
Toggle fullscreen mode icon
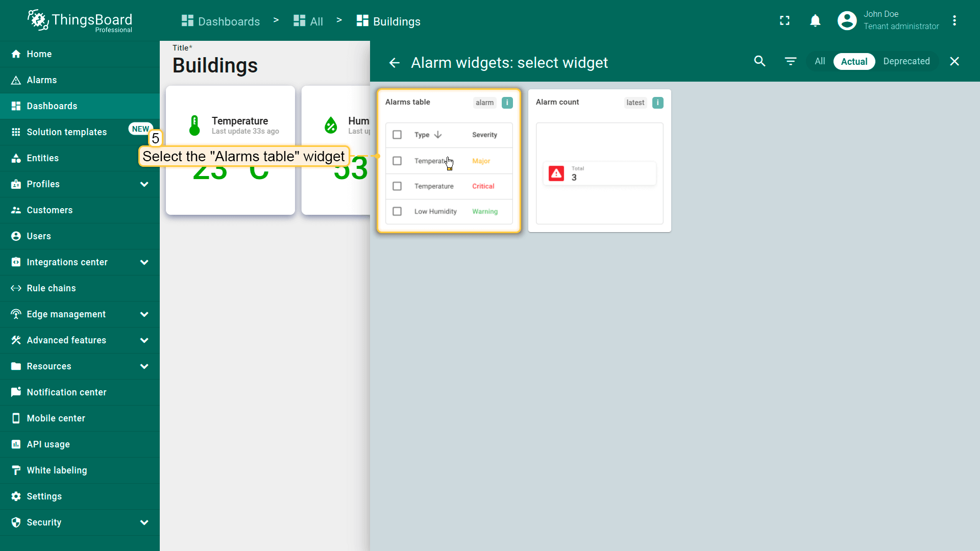coord(785,20)
